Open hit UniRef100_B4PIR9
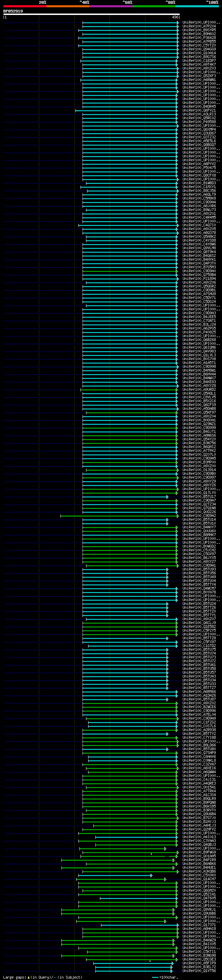 199,860
